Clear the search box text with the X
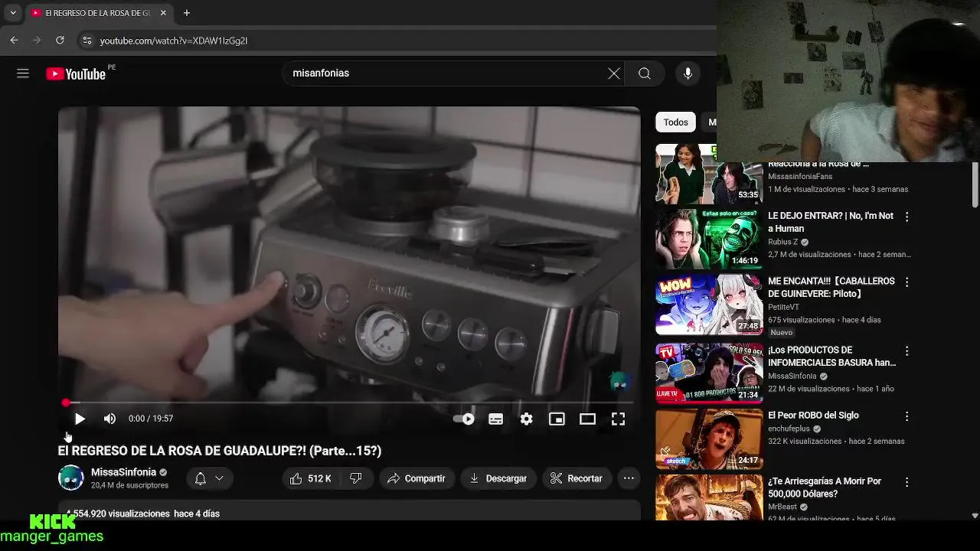 point(614,73)
